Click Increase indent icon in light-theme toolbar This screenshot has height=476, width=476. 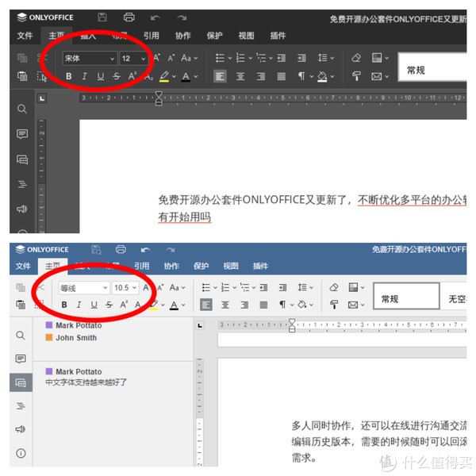[x=282, y=287]
